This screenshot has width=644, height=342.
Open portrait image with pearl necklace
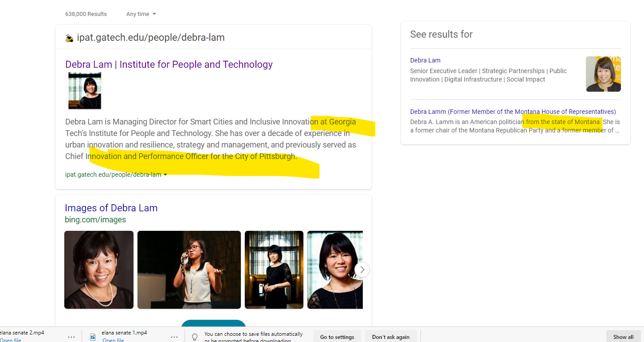(99, 270)
